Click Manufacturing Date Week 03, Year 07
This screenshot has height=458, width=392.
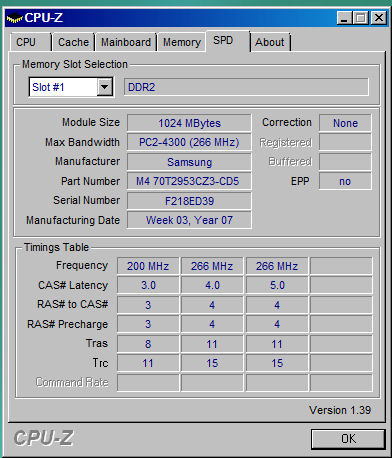pyautogui.click(x=189, y=220)
